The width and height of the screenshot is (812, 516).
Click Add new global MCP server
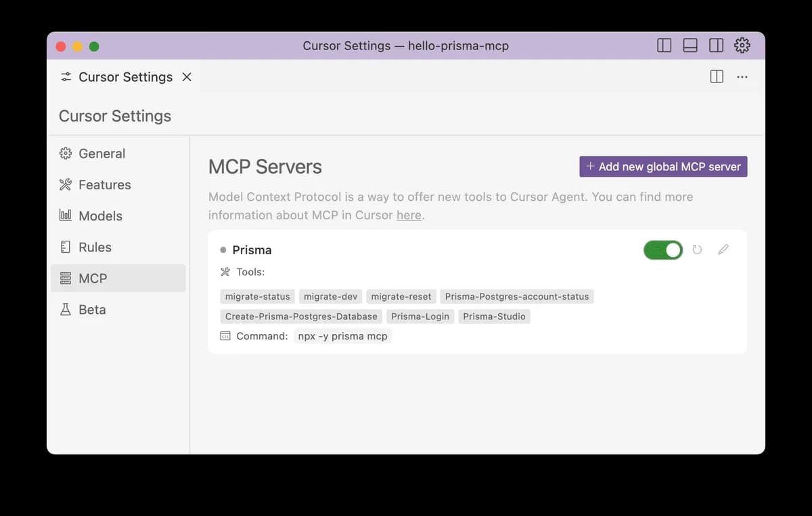(663, 166)
